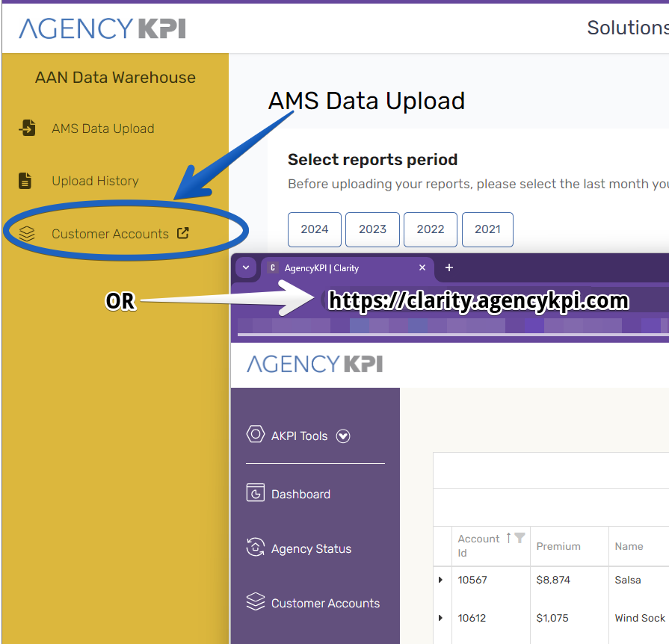
Task: Click the AgencyKPI logo in the top header
Action: click(x=102, y=28)
